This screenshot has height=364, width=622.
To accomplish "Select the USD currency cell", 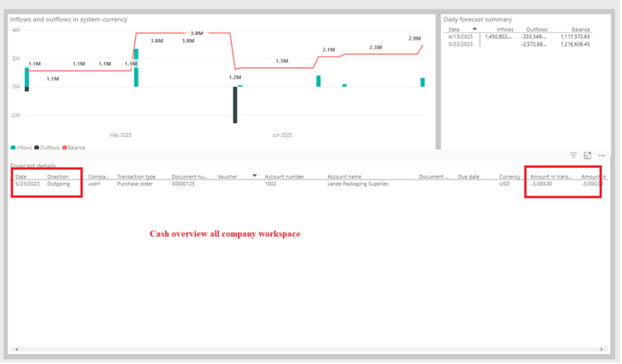I will pos(504,183).
